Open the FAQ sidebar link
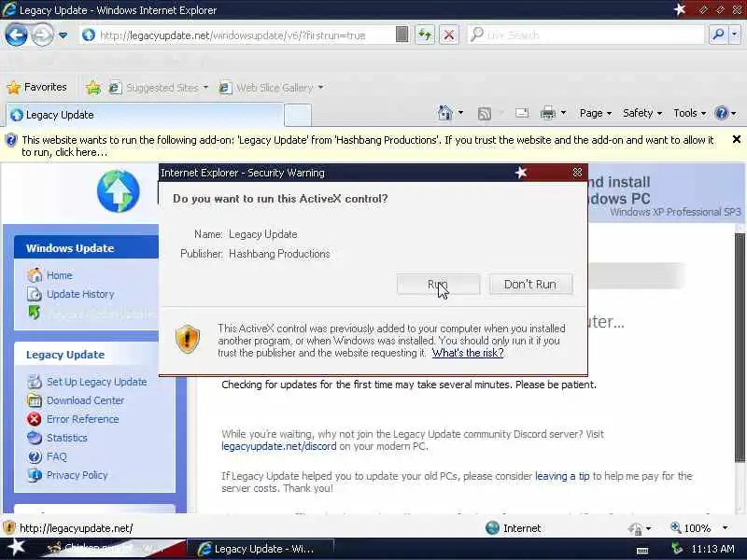The height and width of the screenshot is (560, 747). click(57, 456)
